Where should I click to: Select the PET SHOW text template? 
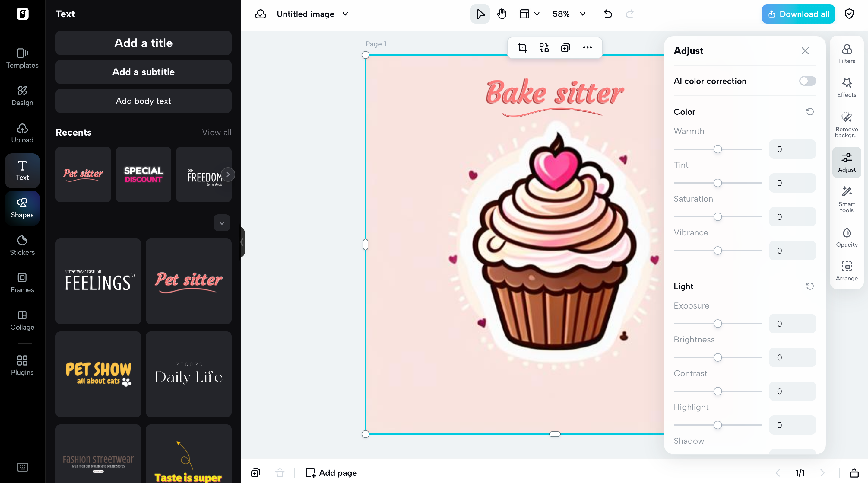98,374
